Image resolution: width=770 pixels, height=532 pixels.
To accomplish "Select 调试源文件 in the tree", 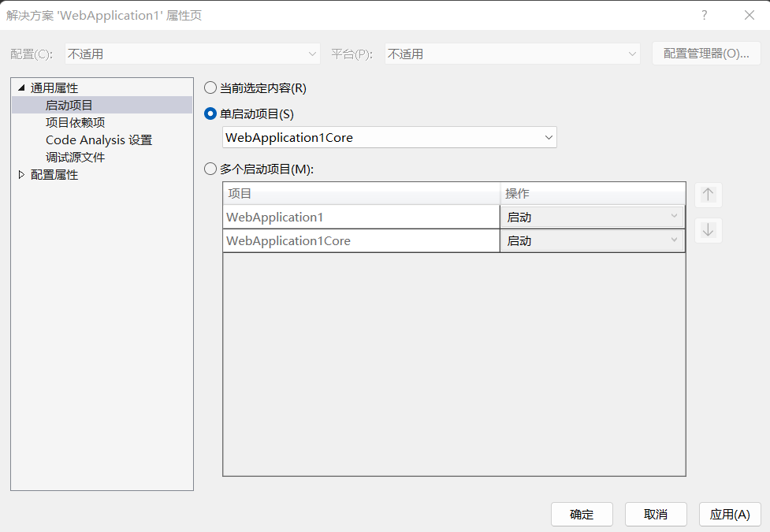I will [x=75, y=157].
